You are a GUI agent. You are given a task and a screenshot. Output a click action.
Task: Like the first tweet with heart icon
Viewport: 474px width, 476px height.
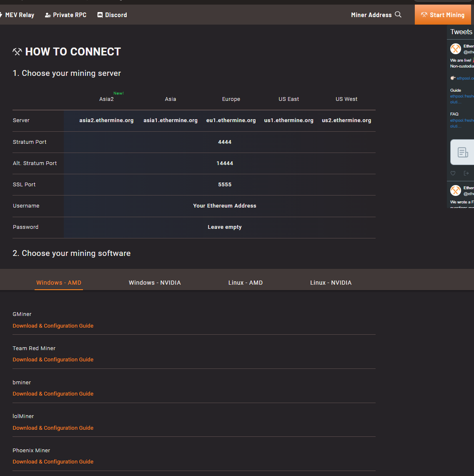point(453,173)
